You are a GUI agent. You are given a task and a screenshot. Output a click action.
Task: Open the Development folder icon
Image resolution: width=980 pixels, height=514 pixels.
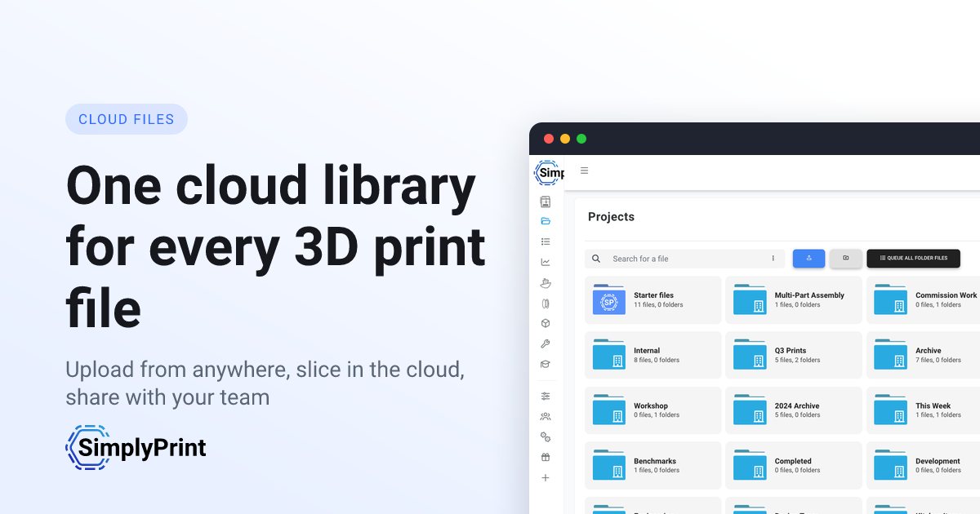[890, 465]
